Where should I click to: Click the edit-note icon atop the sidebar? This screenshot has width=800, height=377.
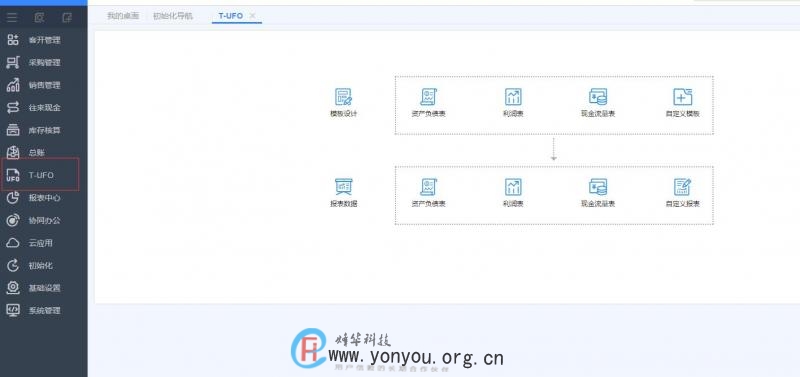[x=67, y=18]
